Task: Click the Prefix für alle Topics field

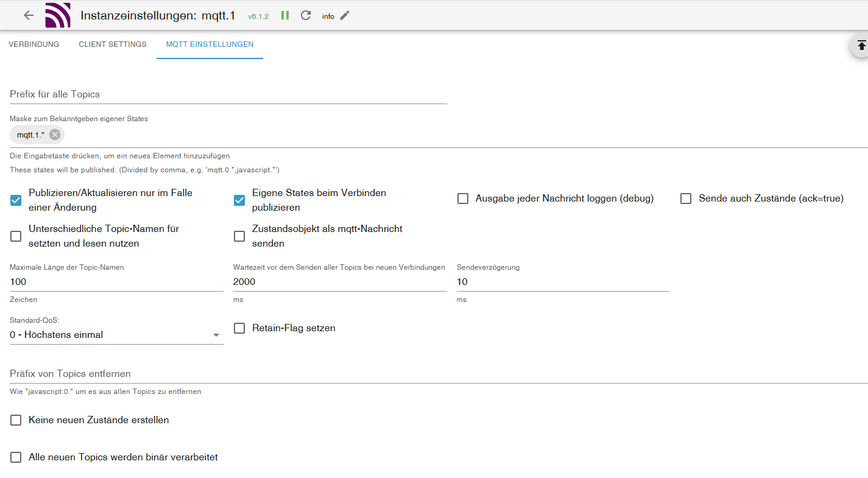Action: point(228,94)
